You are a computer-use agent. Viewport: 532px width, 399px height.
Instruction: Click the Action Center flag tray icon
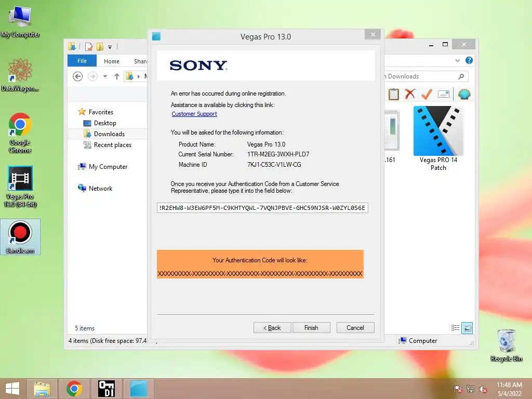[458, 389]
